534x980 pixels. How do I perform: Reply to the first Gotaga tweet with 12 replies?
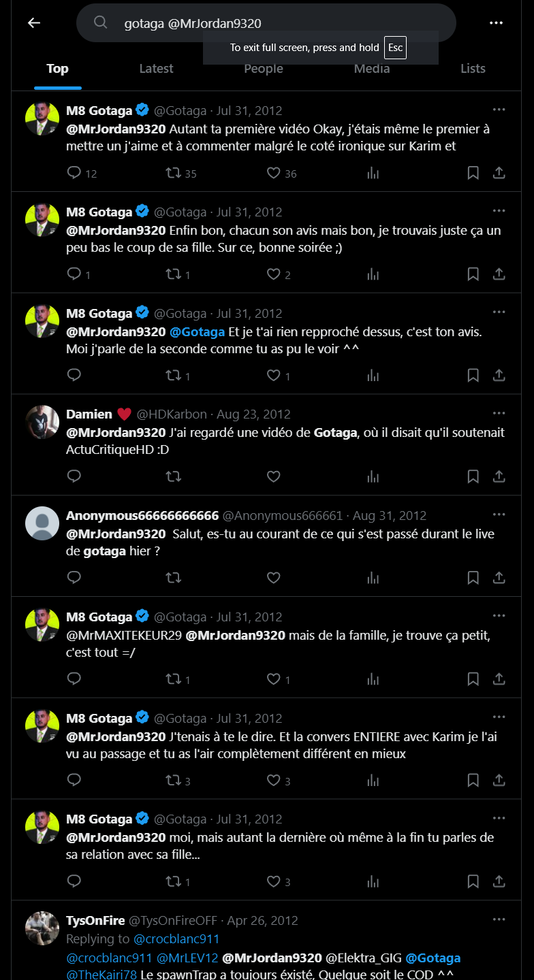pyautogui.click(x=74, y=173)
